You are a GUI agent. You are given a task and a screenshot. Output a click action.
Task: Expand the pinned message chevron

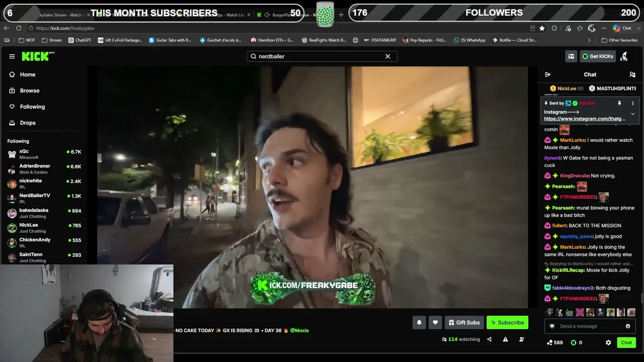pos(633,114)
